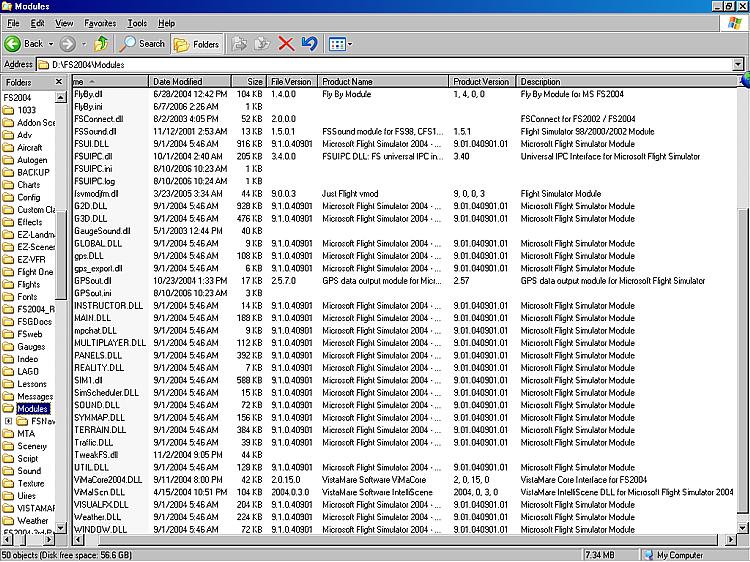This screenshot has width=750, height=562.
Task: Select the FlyBy.dll file
Action: (88, 94)
